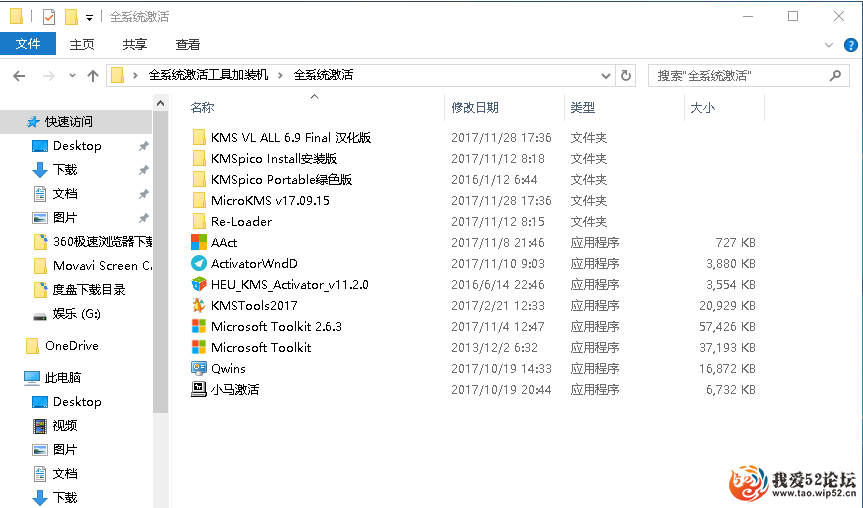Open 360极速浏览器下载 folder in sidebar
This screenshot has height=508, width=863.
click(102, 242)
